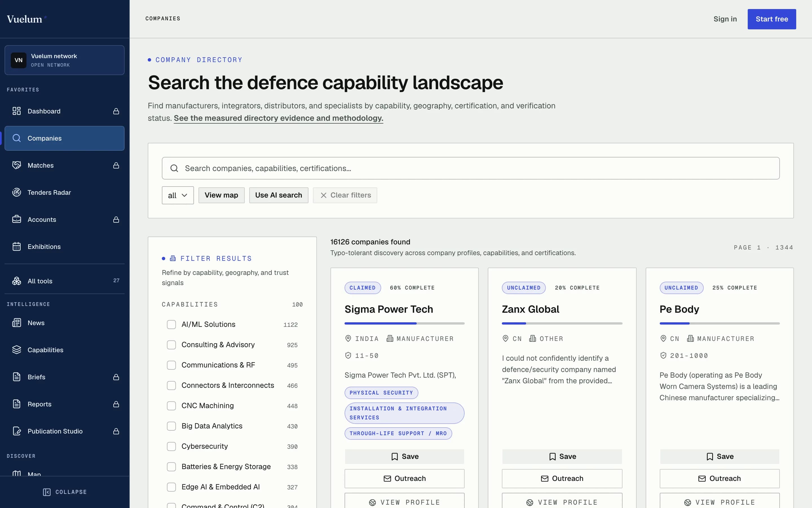Open All tools list
This screenshot has height=508, width=812.
64,281
